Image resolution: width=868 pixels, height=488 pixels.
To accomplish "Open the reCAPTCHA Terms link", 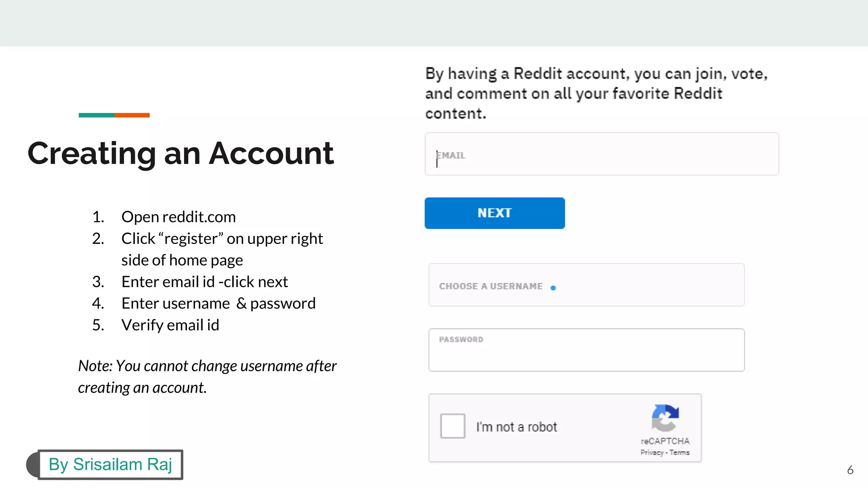I will click(680, 453).
